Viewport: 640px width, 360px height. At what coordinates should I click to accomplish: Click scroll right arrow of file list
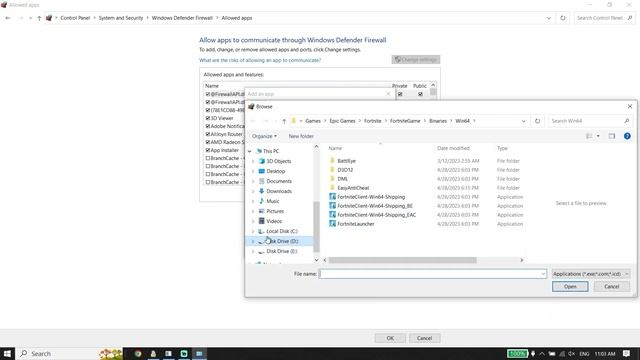pyautogui.click(x=521, y=260)
